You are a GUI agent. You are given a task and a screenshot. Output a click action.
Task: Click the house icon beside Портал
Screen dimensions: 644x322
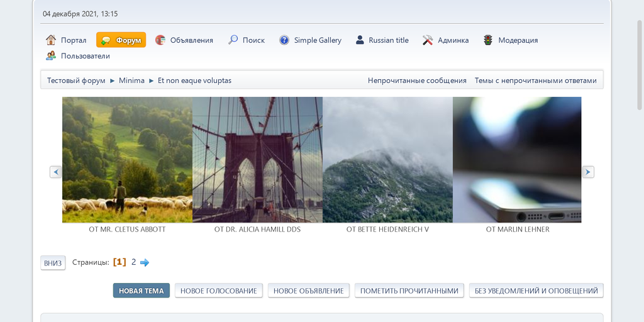tap(51, 40)
